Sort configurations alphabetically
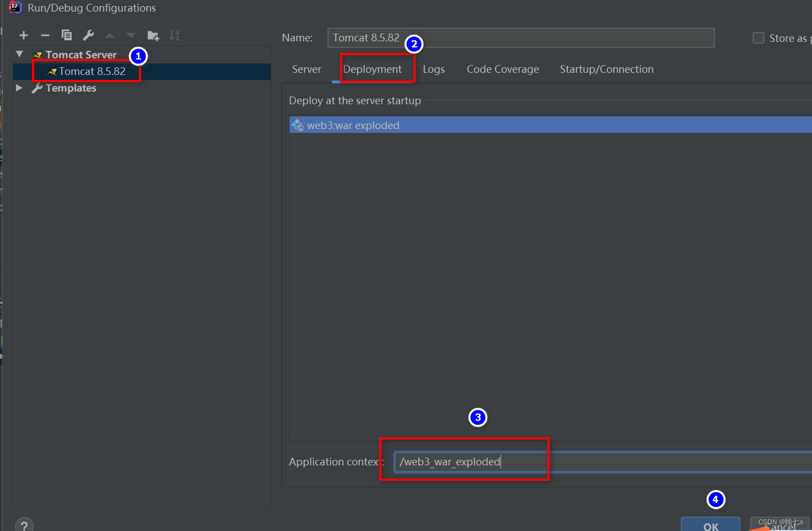 [174, 35]
